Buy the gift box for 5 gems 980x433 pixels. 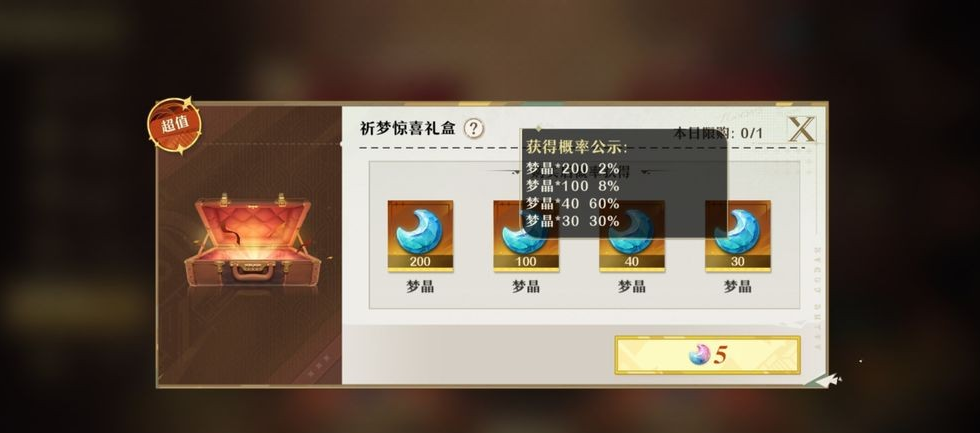[707, 355]
